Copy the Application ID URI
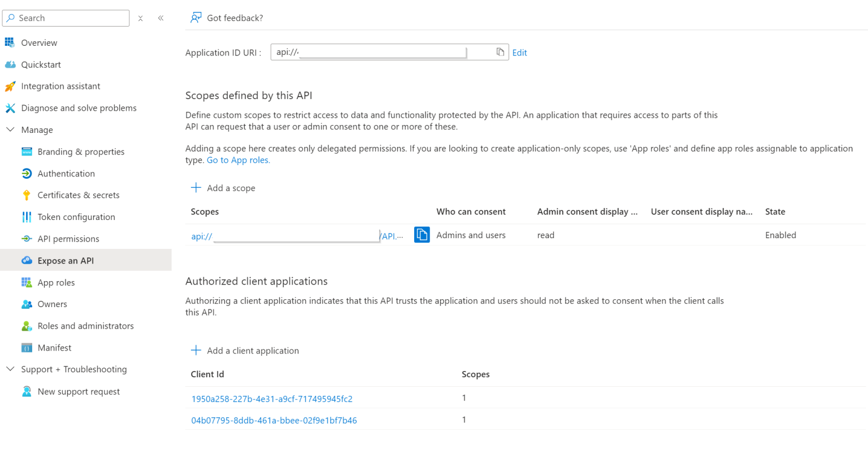 tap(500, 51)
